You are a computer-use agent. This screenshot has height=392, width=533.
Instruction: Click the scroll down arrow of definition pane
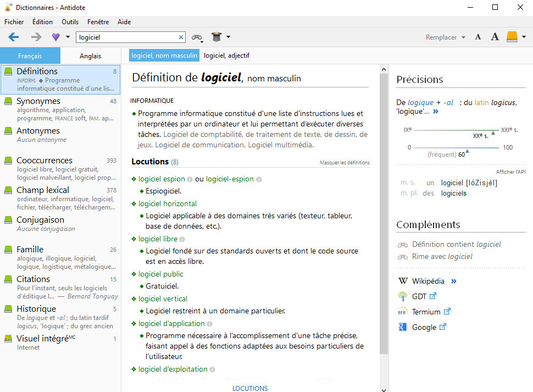pyautogui.click(x=384, y=390)
